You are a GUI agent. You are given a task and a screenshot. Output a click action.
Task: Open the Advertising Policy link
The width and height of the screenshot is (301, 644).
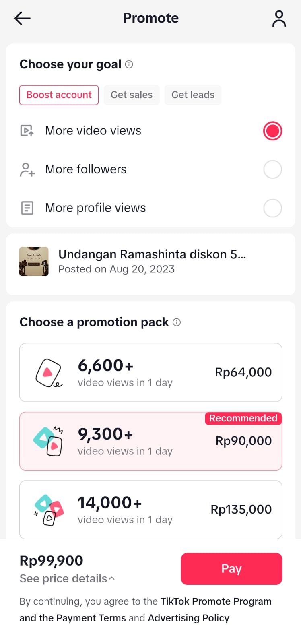click(188, 618)
